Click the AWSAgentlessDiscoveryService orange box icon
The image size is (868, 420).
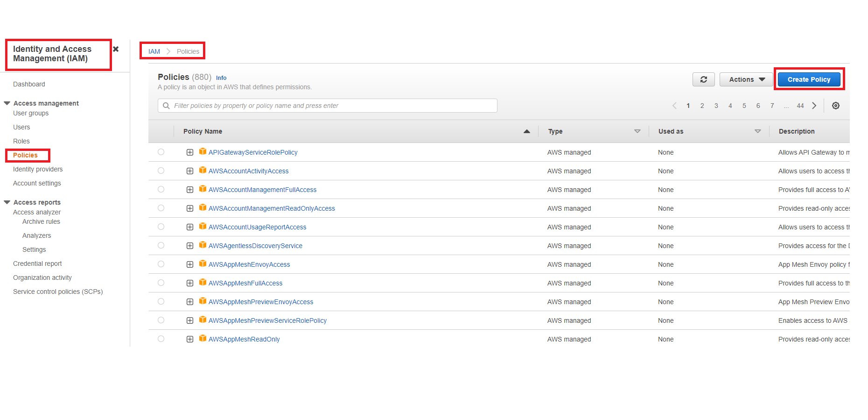click(x=203, y=245)
